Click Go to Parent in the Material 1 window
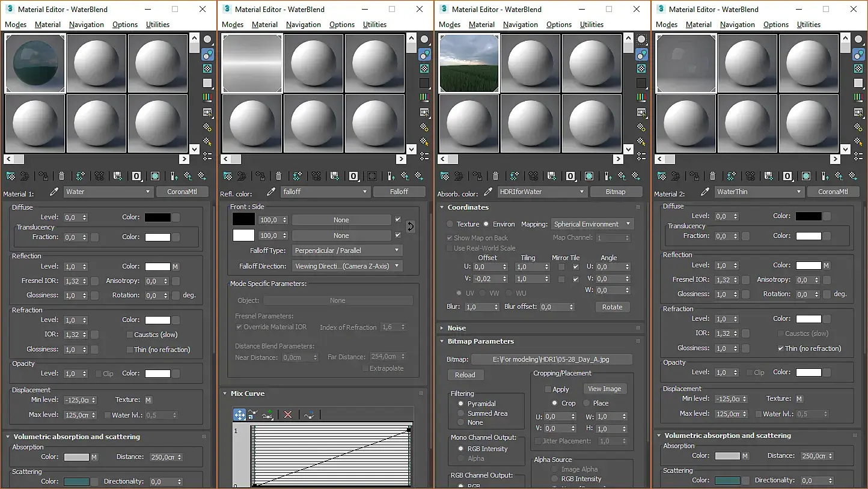 188,176
